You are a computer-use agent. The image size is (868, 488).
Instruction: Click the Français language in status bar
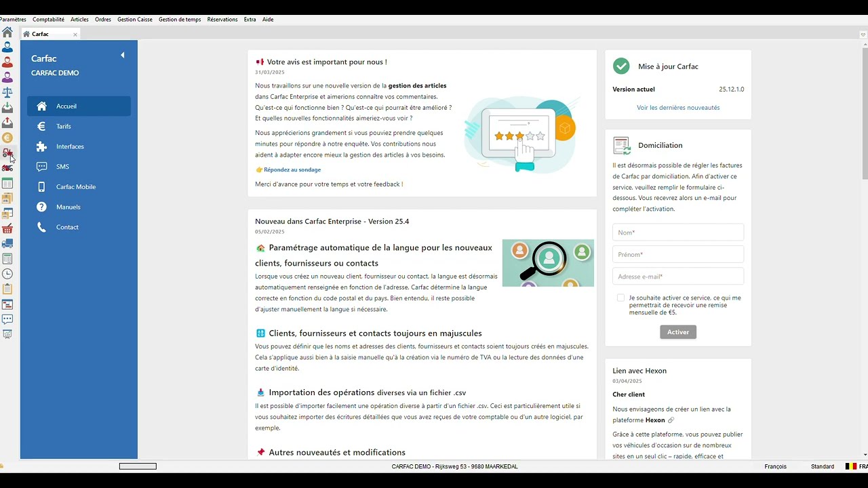pyautogui.click(x=776, y=466)
